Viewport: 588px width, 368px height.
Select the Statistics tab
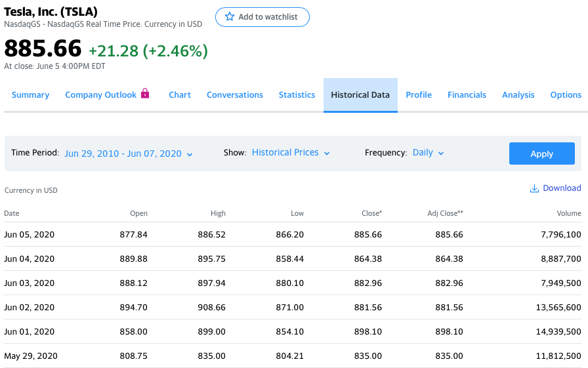pos(297,95)
